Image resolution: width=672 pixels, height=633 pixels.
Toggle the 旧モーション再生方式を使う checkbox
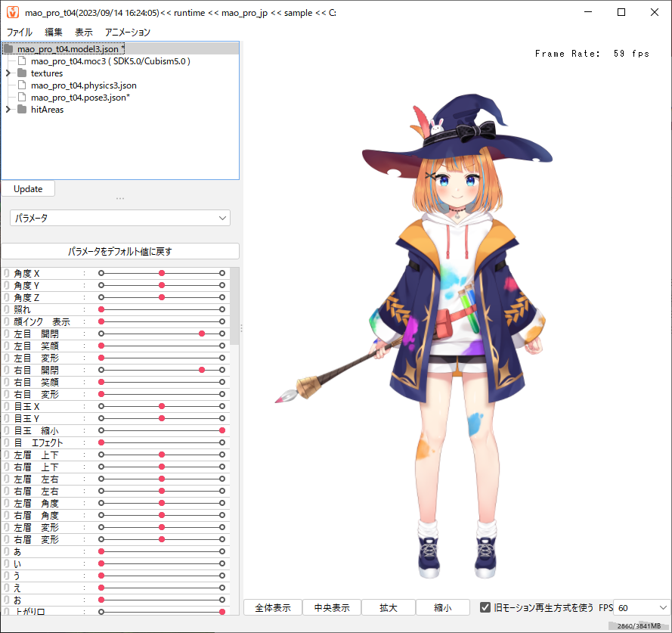click(x=486, y=607)
